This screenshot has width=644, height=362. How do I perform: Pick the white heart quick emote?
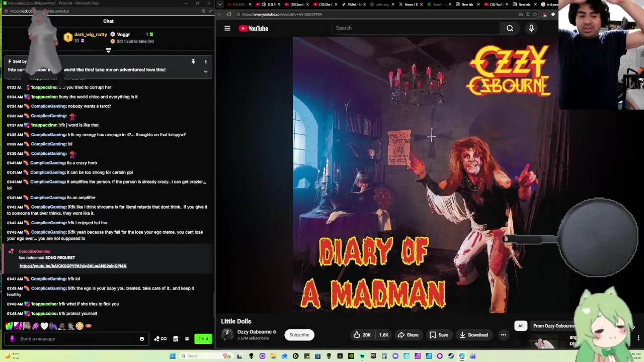pyautogui.click(x=44, y=326)
